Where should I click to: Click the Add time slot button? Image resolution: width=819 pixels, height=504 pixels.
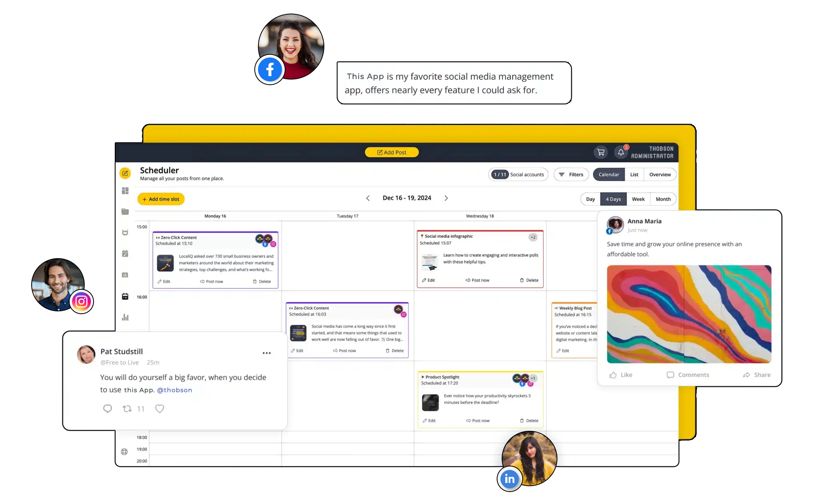[x=161, y=199]
